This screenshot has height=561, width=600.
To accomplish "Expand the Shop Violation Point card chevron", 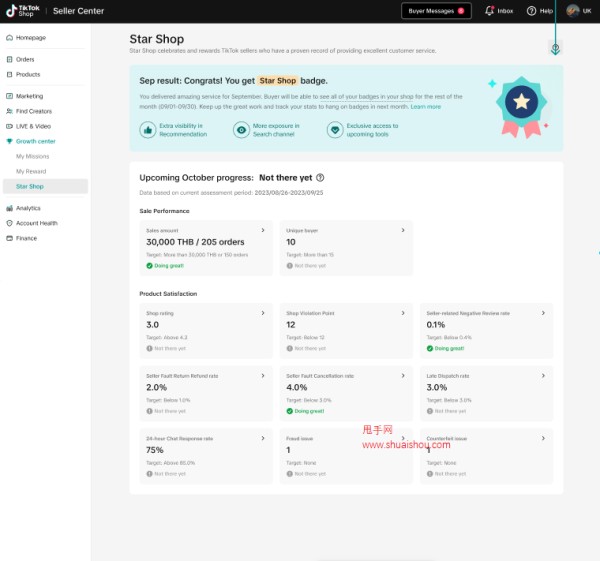I will coord(403,313).
